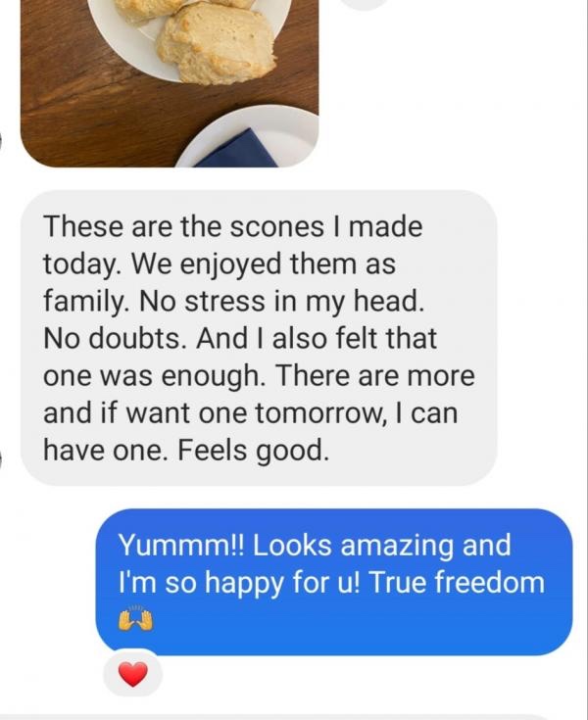The width and height of the screenshot is (588, 720).
Task: Click the word "Yummm!!" in the reply
Action: [x=182, y=545]
